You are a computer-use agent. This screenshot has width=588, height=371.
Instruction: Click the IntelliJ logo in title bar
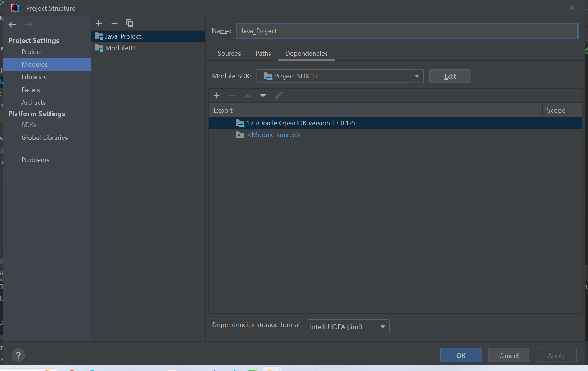pos(15,8)
